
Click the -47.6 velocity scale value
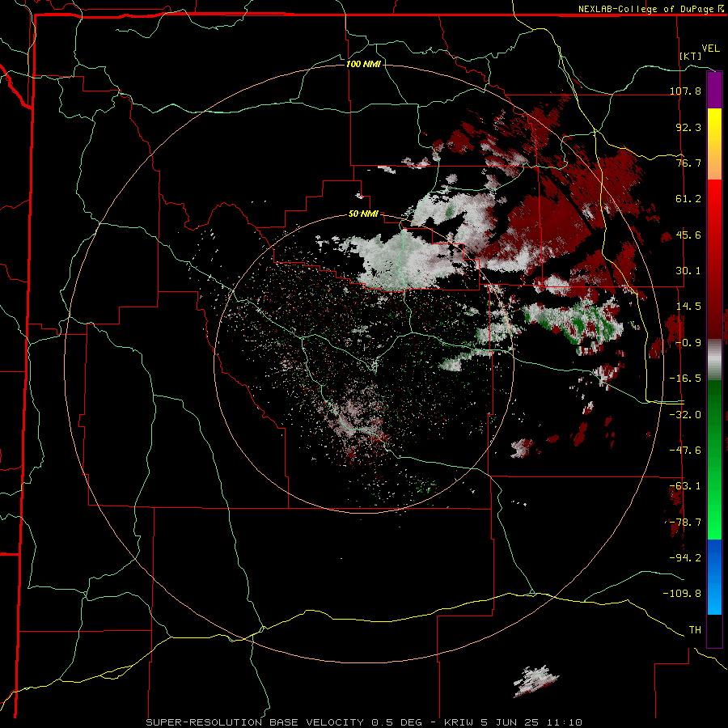[x=685, y=451]
